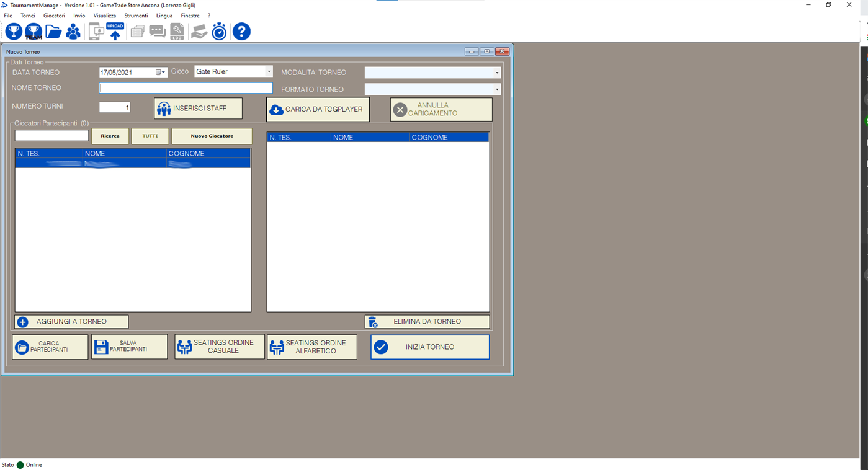Click Seatings Ordine Casuale button

[220, 347]
